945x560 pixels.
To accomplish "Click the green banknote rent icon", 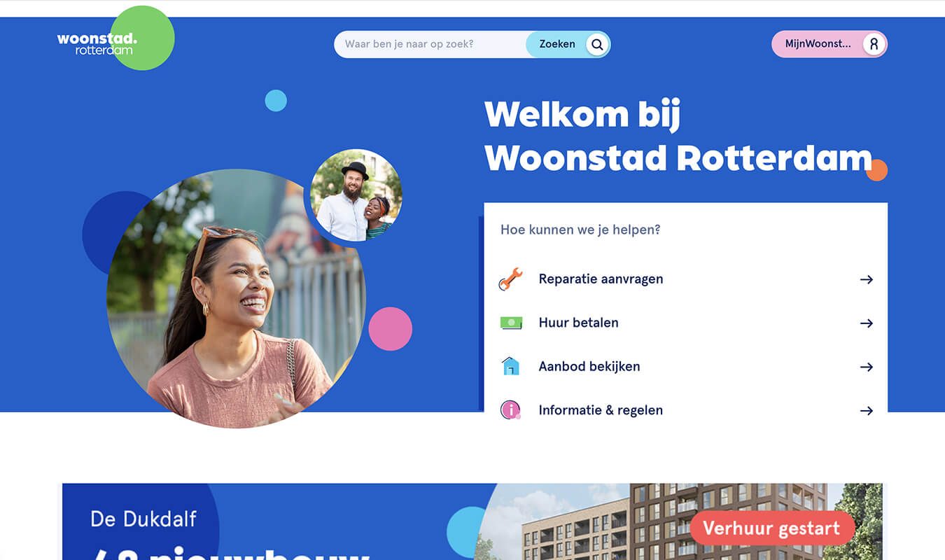I will point(511,323).
